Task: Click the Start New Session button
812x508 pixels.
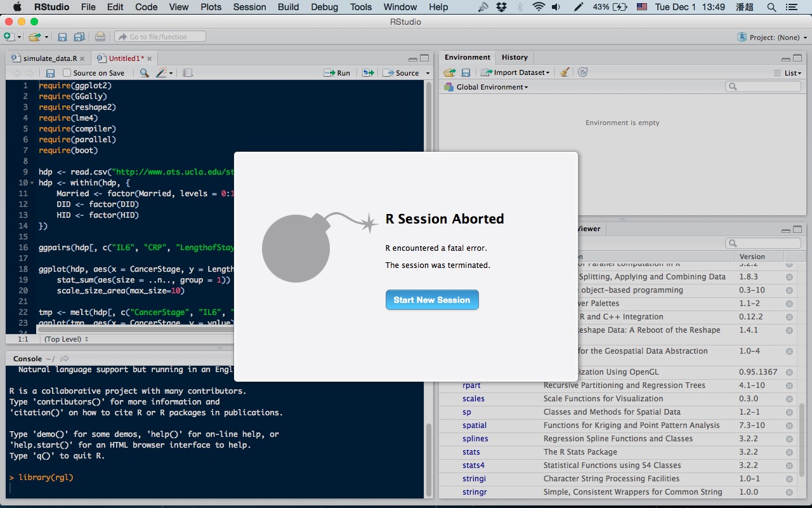Action: (432, 300)
